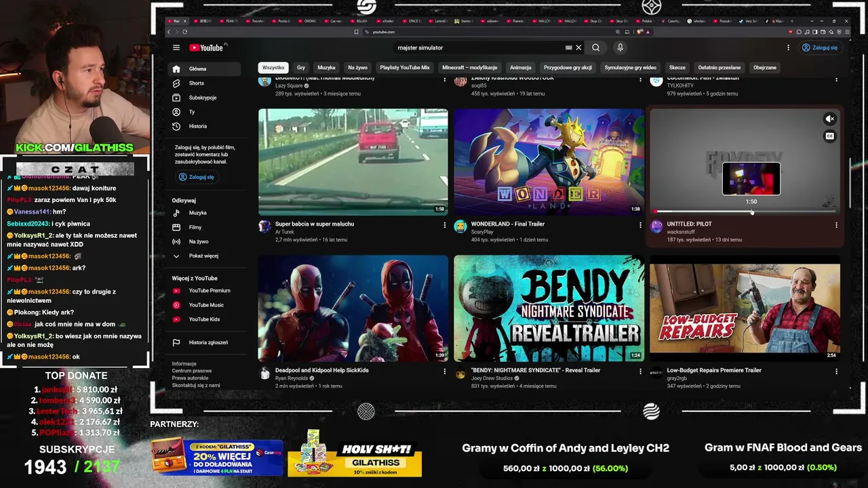
Task: Browse Muzyka under Odkrywaj
Action: (203, 213)
